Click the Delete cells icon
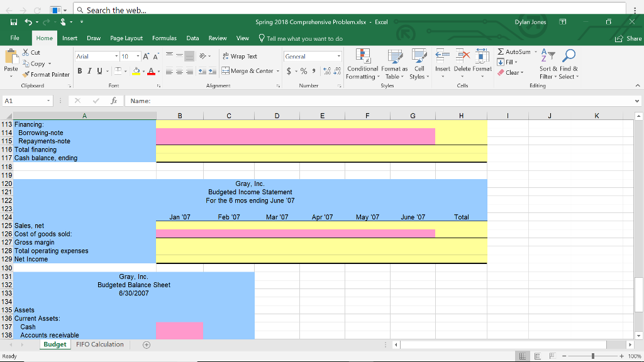The image size is (644, 362). 462,56
